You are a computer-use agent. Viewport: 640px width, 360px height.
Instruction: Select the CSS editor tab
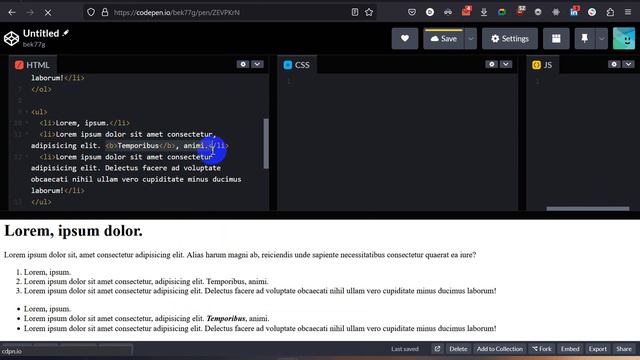(x=297, y=65)
